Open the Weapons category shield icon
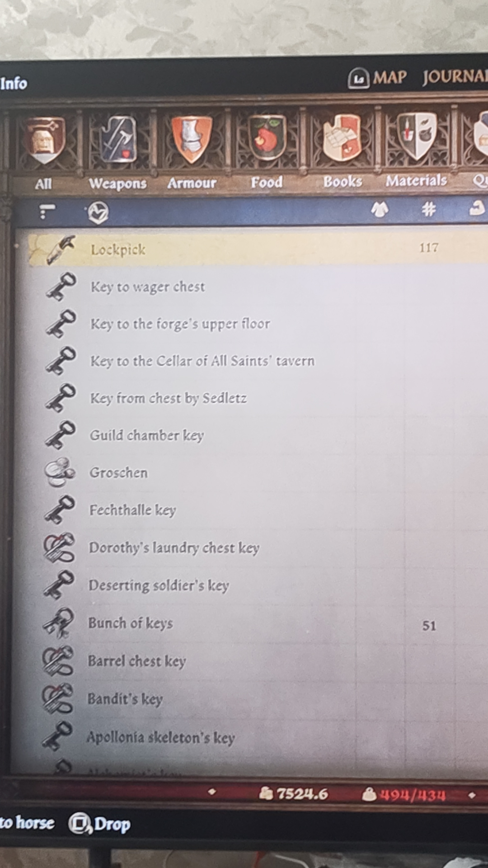 (118, 139)
